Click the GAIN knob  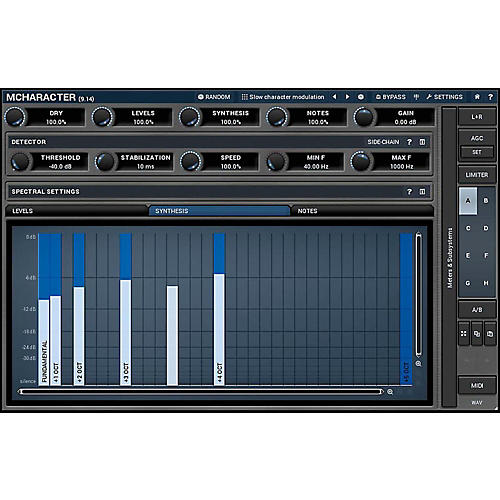364,117
